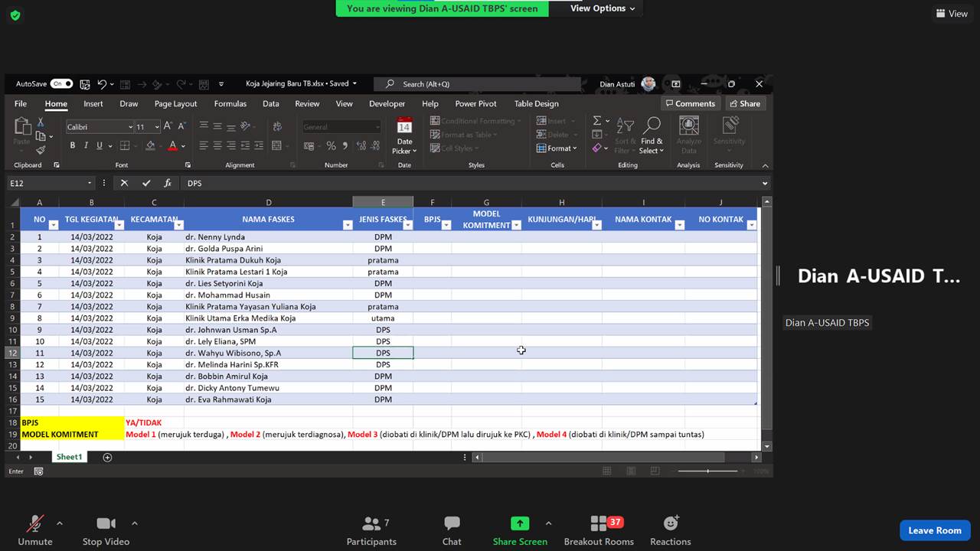
Task: Click the Date Picker calendar icon
Action: (404, 126)
